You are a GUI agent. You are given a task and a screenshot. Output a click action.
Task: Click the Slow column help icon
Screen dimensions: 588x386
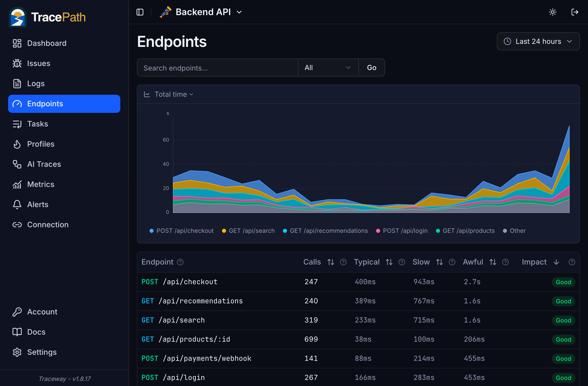(x=452, y=262)
